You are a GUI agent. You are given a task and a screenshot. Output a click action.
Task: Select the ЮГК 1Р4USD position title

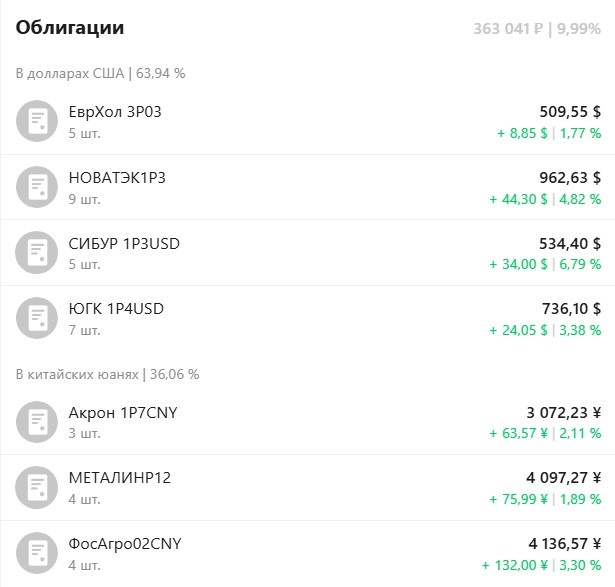(x=116, y=309)
